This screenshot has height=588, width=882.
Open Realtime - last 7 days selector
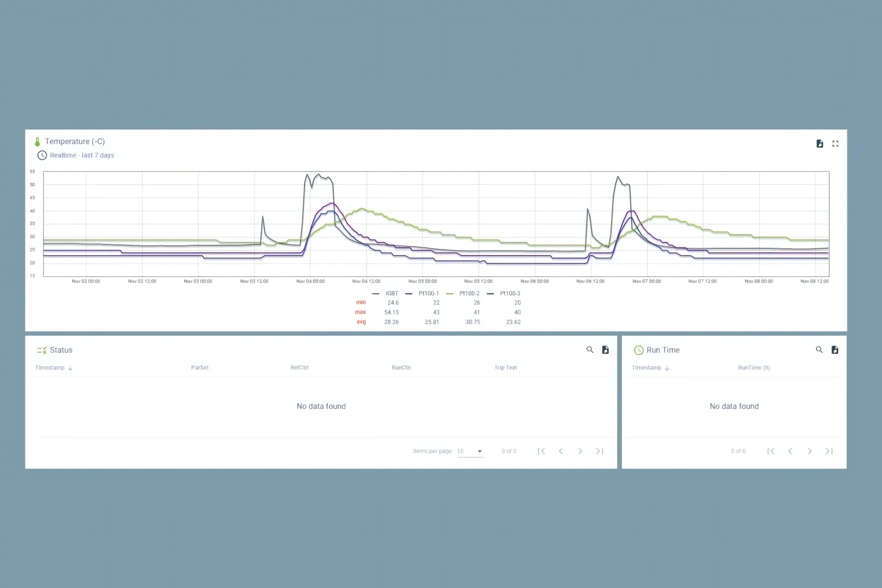point(81,155)
